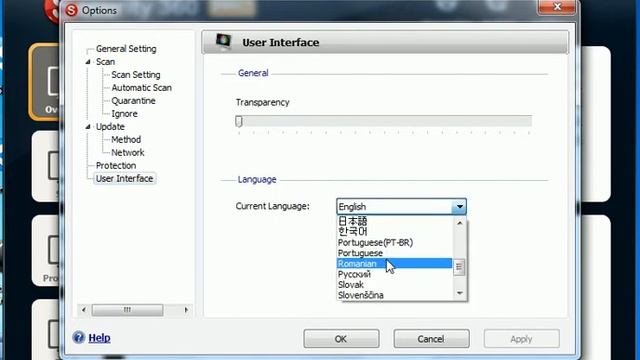Open the Protection settings page
The image size is (640, 360).
tap(116, 166)
